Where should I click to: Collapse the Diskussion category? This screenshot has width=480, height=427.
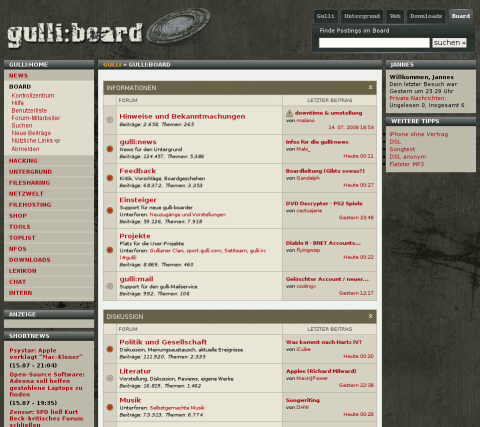(x=370, y=316)
